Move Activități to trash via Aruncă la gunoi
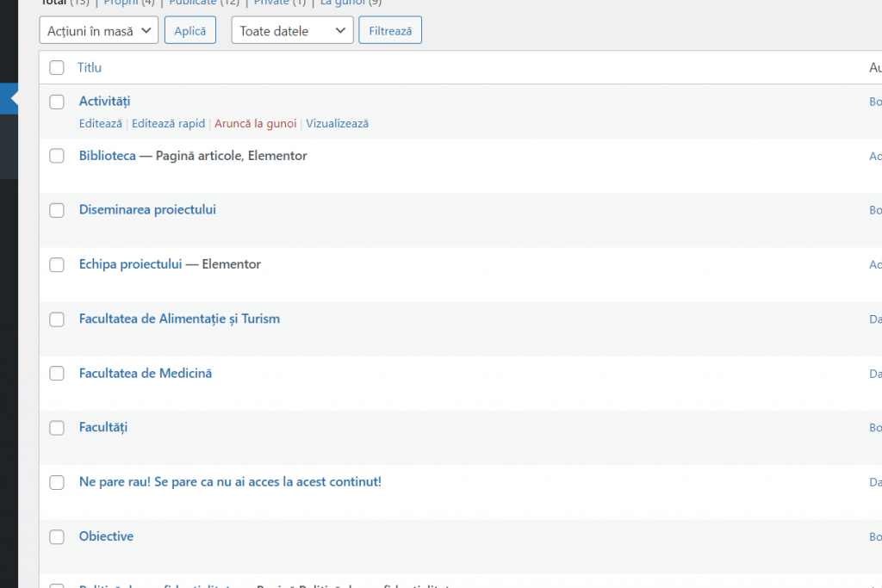Screen dimensions: 882x588 (255, 124)
